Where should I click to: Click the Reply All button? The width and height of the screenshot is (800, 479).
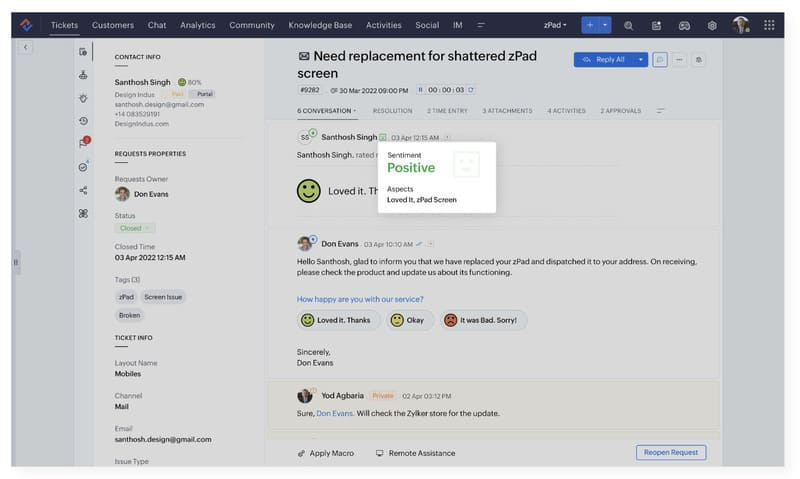pos(604,60)
